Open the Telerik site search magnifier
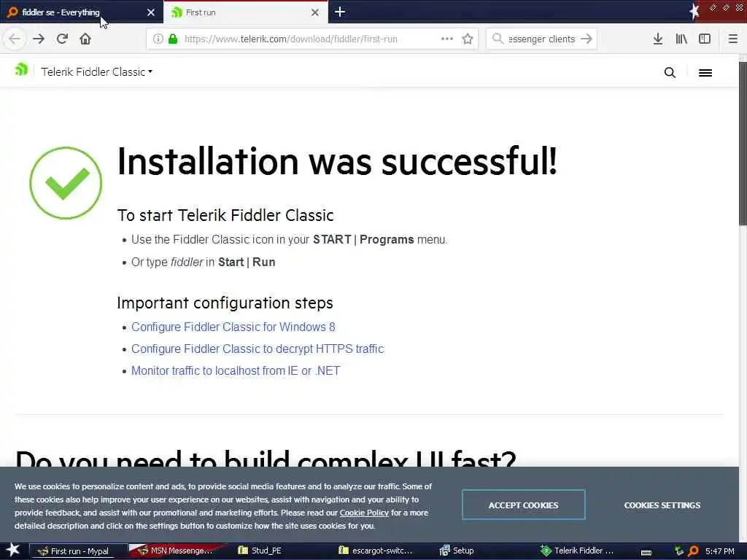This screenshot has width=747, height=560. click(x=670, y=72)
